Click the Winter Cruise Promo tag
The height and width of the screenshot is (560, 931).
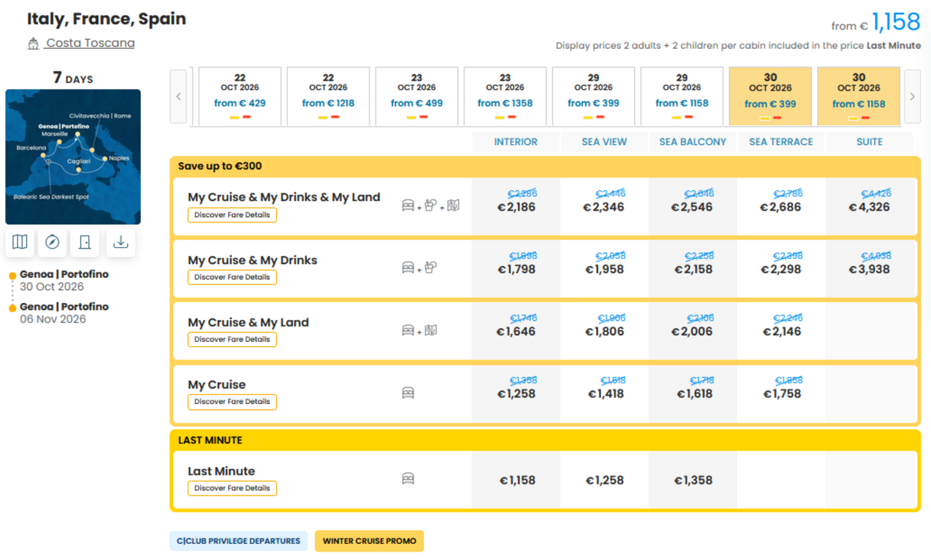coord(369,541)
